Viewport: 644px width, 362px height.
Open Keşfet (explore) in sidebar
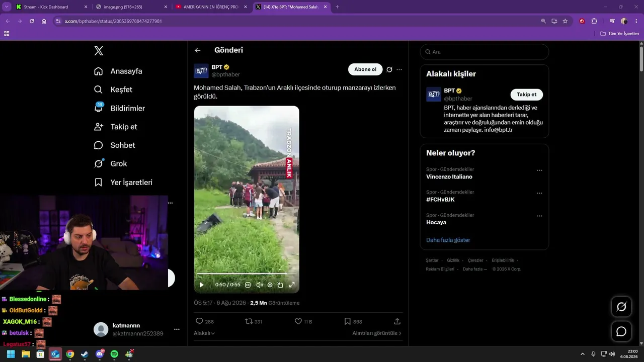pos(113,89)
